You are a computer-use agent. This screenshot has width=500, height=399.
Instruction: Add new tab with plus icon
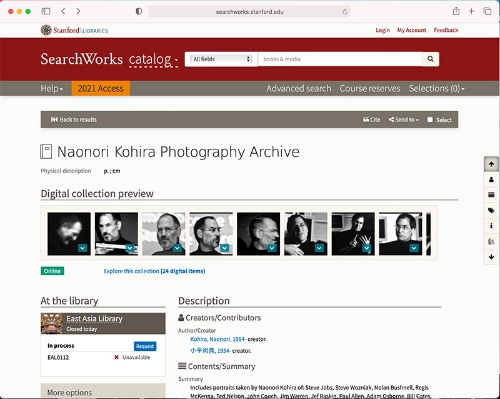[471, 11]
